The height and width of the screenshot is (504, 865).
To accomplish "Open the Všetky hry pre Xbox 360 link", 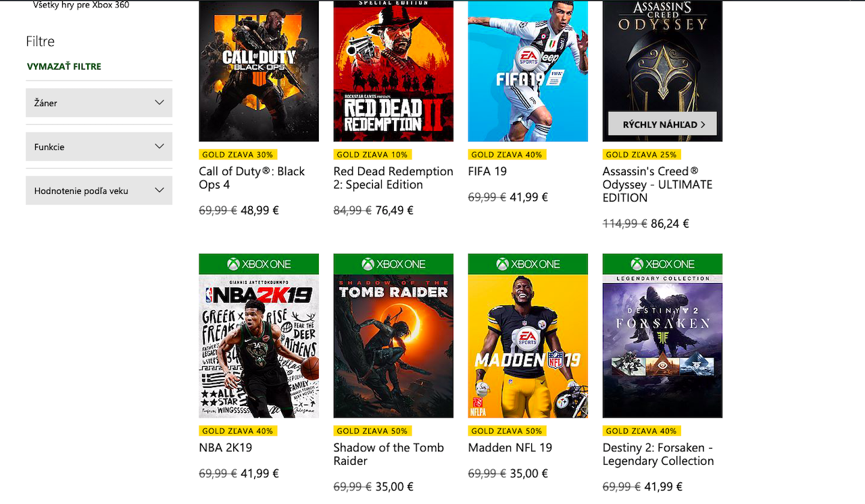I will coord(81,5).
